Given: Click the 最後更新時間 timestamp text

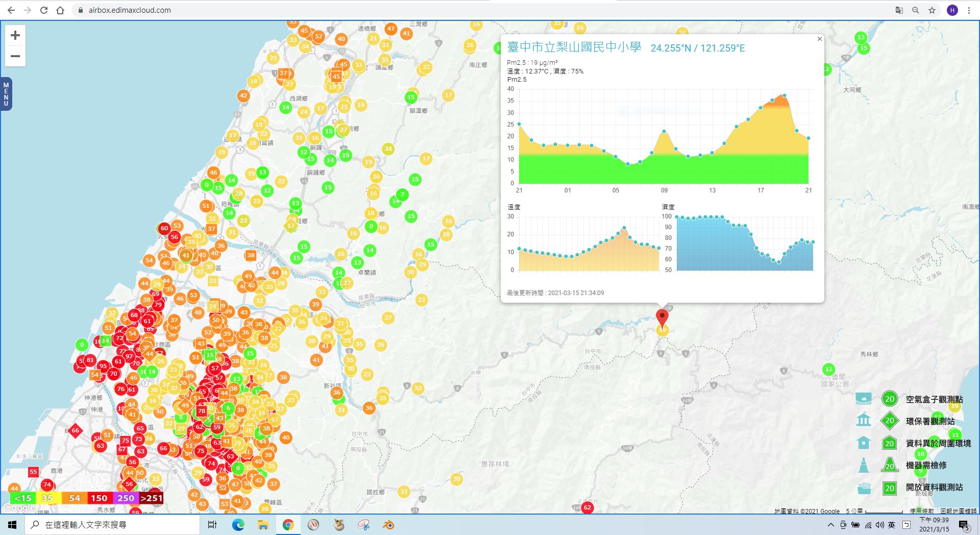Looking at the screenshot, I should pyautogui.click(x=555, y=293).
